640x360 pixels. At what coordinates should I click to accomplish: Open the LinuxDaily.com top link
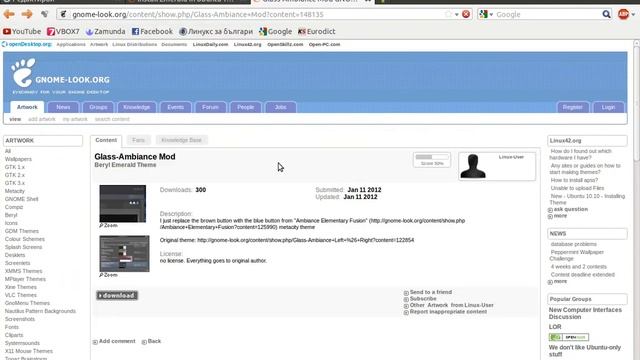click(x=210, y=44)
